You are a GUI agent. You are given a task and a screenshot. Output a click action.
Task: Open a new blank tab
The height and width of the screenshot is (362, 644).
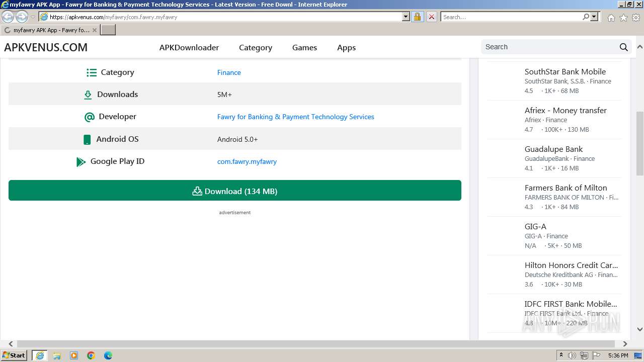[x=108, y=30]
